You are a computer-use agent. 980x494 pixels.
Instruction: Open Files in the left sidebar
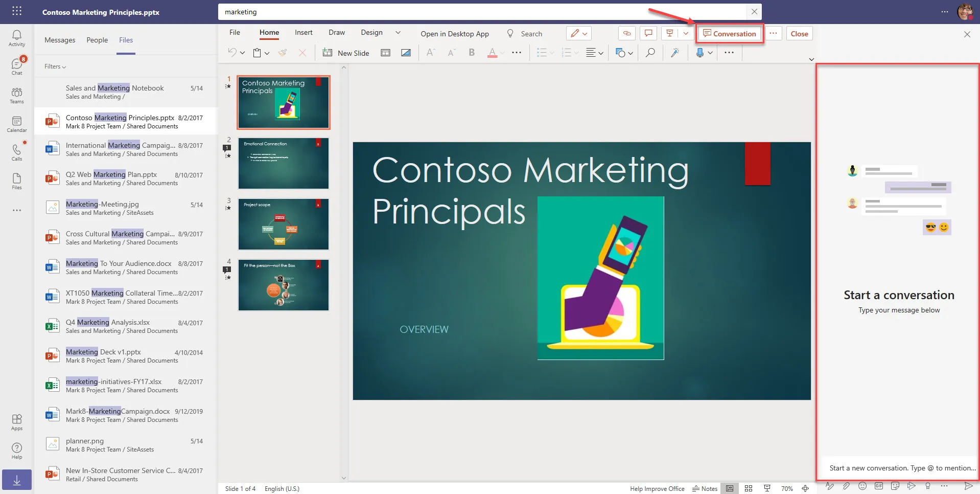click(x=17, y=181)
